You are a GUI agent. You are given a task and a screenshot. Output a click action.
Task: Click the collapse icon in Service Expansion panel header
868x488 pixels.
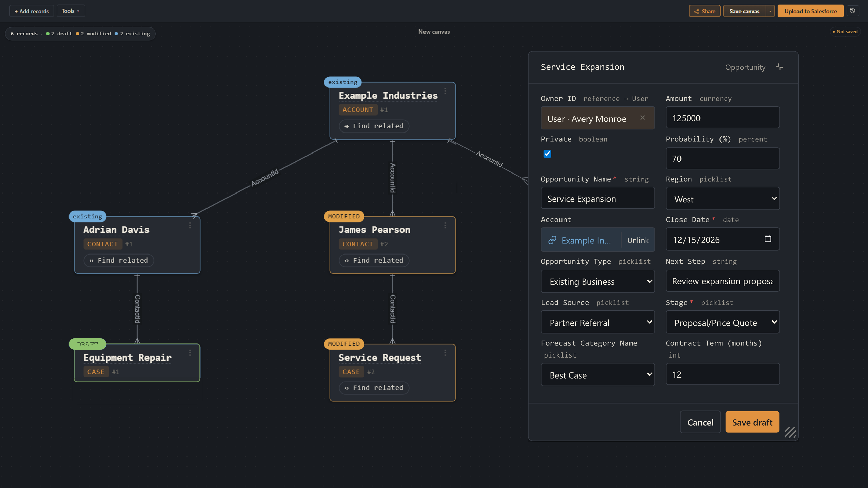[779, 67]
